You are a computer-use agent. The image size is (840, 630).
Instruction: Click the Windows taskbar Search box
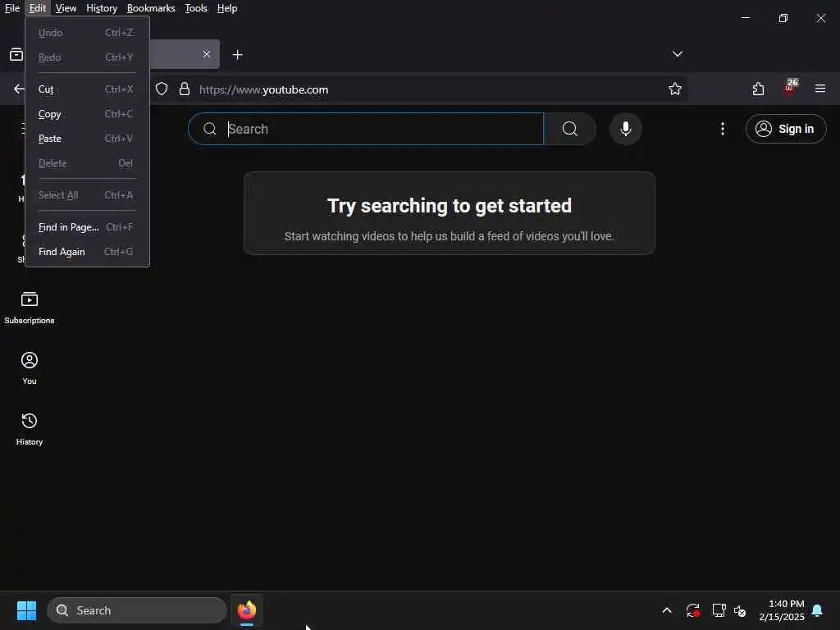[x=137, y=610]
